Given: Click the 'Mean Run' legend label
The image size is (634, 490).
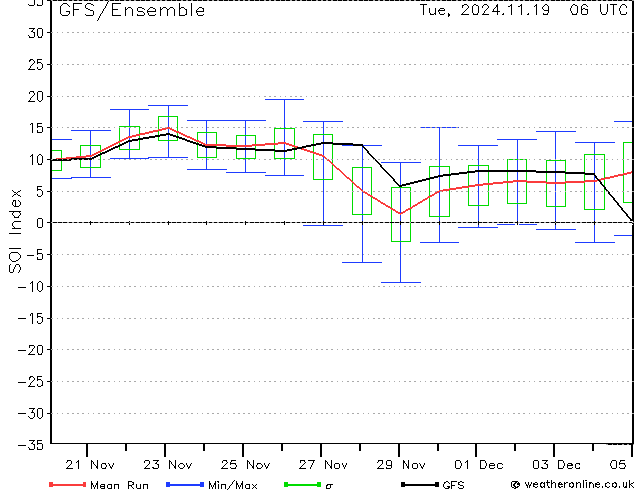Looking at the screenshot, I should coord(119,485).
